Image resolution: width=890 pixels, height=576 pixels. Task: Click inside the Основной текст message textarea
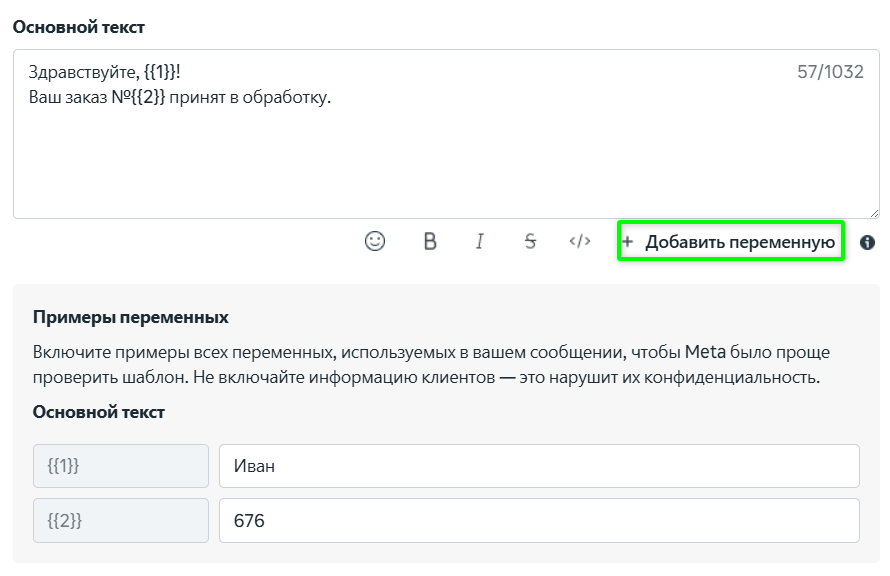[446, 160]
